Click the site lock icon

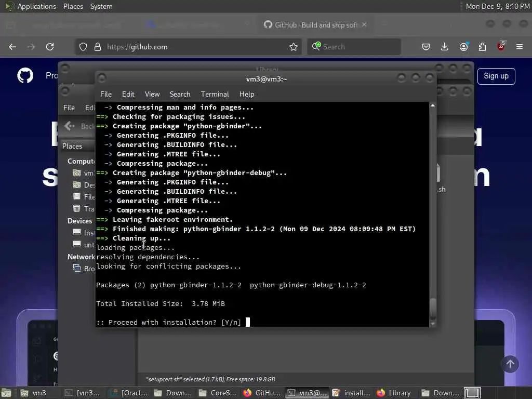[97, 47]
